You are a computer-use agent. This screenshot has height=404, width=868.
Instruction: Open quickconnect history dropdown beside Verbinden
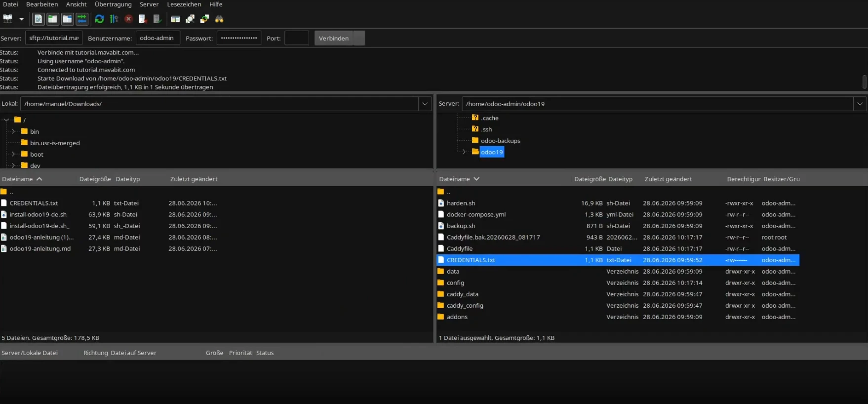[359, 38]
